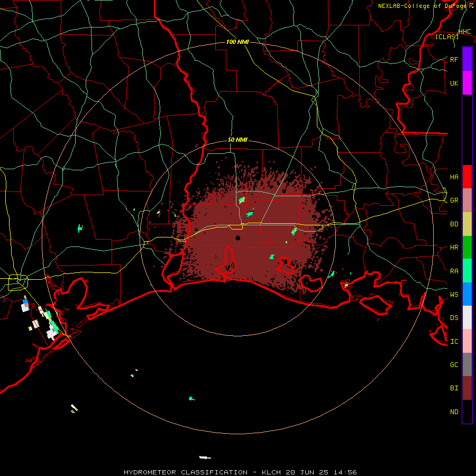This screenshot has width=476, height=476.
Task: Click the RA legend label
Action: (x=454, y=271)
